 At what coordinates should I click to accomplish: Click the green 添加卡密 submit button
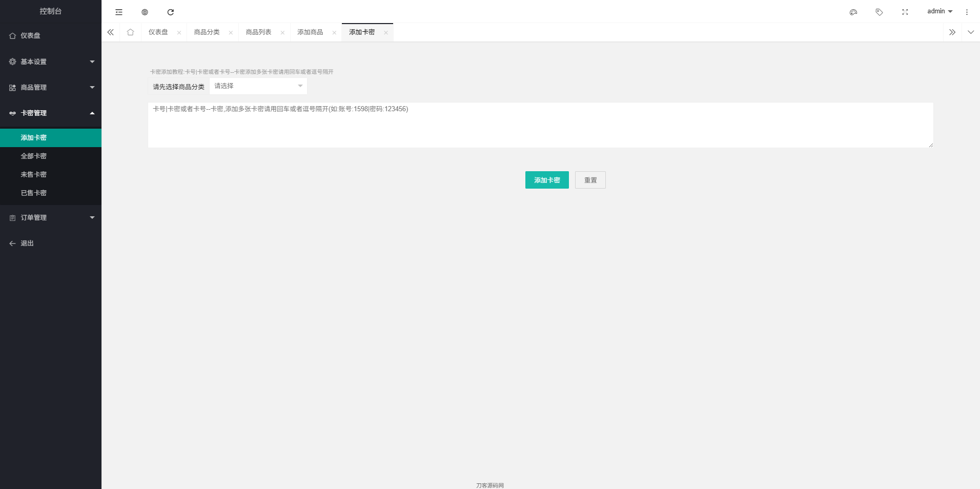(x=546, y=180)
